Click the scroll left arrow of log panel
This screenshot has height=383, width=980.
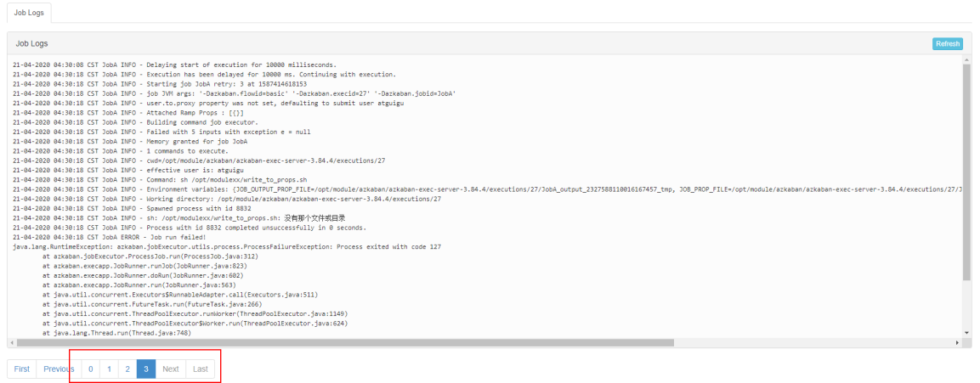pos(12,342)
